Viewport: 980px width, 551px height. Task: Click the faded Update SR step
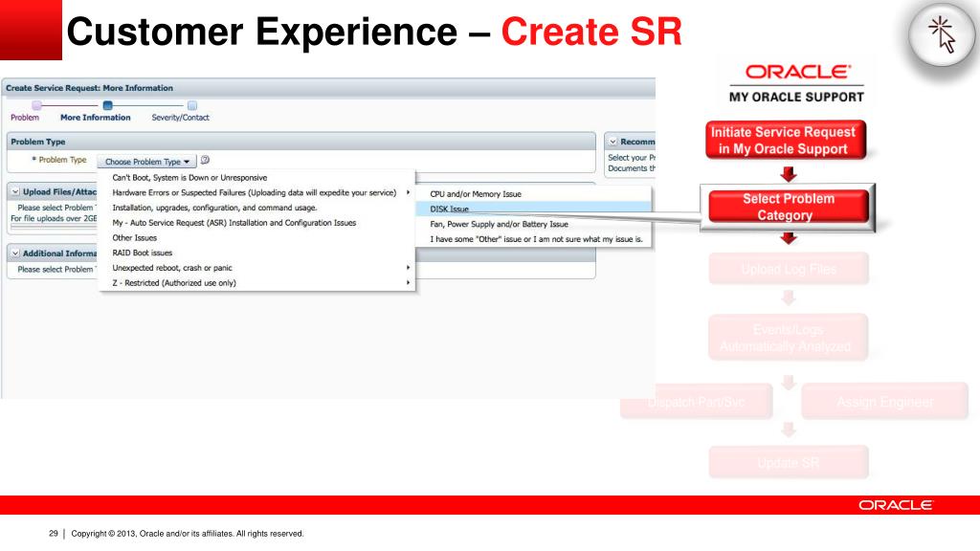pos(789,462)
